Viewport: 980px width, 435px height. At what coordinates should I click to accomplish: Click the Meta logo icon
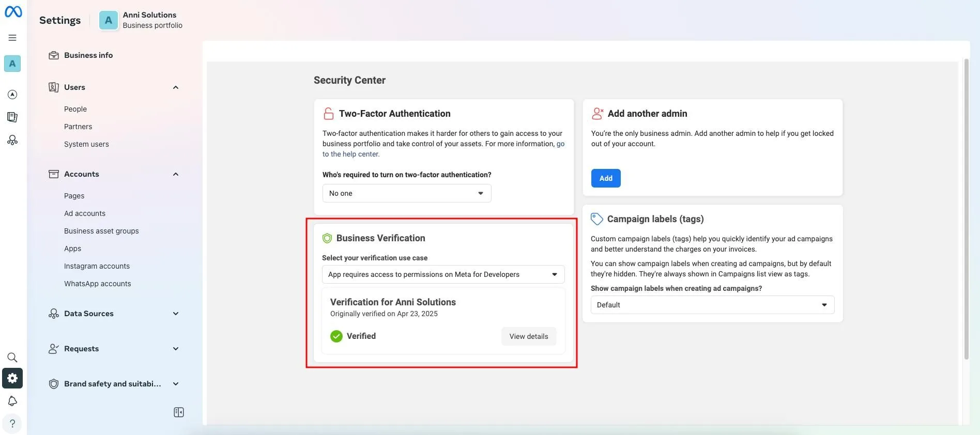click(x=13, y=11)
